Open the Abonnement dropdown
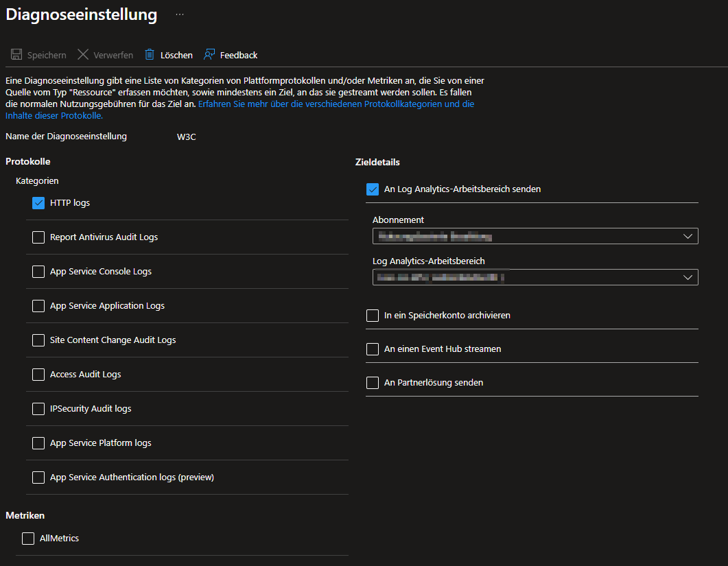 (535, 236)
